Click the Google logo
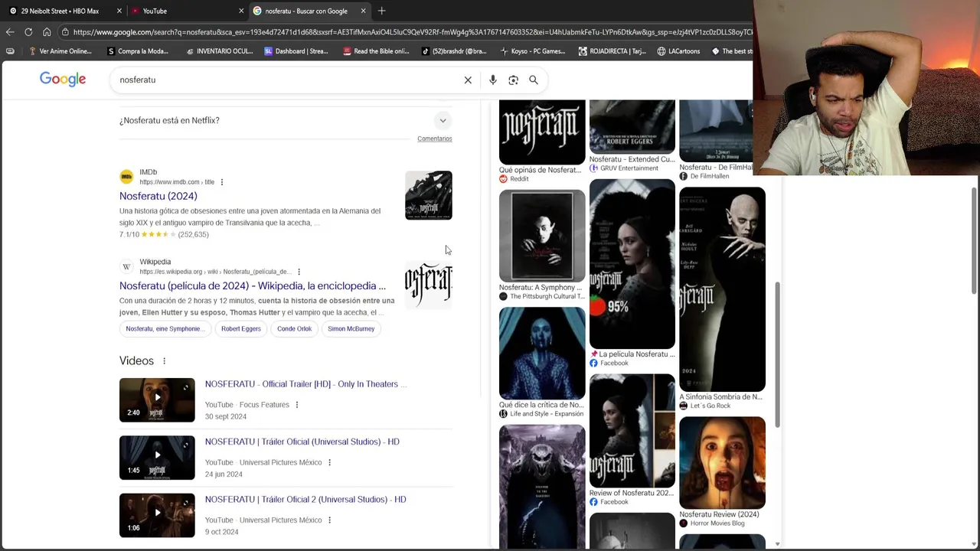The height and width of the screenshot is (551, 980). coord(63,80)
